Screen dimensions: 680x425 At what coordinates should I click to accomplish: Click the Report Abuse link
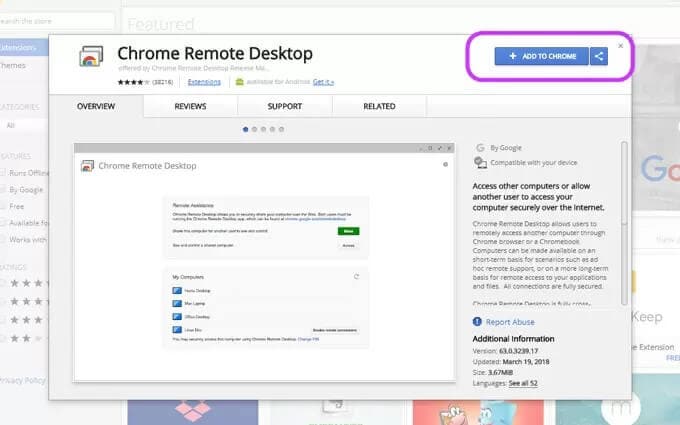point(510,322)
